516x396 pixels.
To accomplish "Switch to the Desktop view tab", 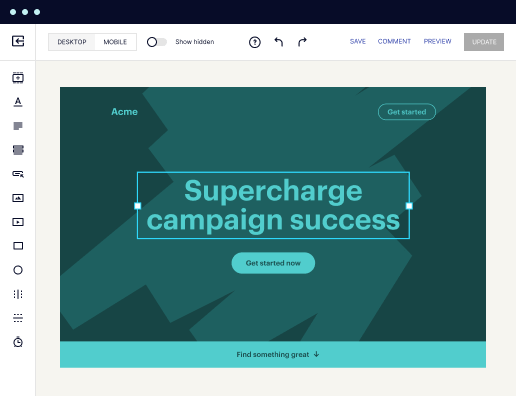I will 72,42.
